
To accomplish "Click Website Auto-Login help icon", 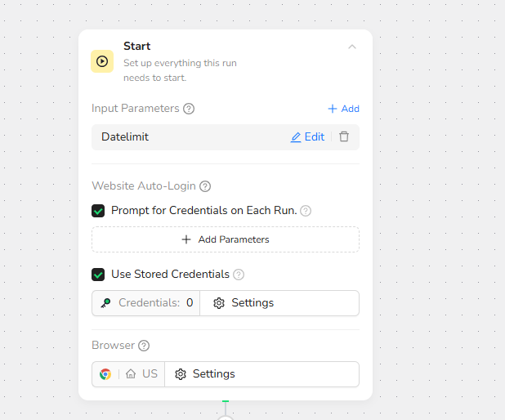I will tap(205, 186).
